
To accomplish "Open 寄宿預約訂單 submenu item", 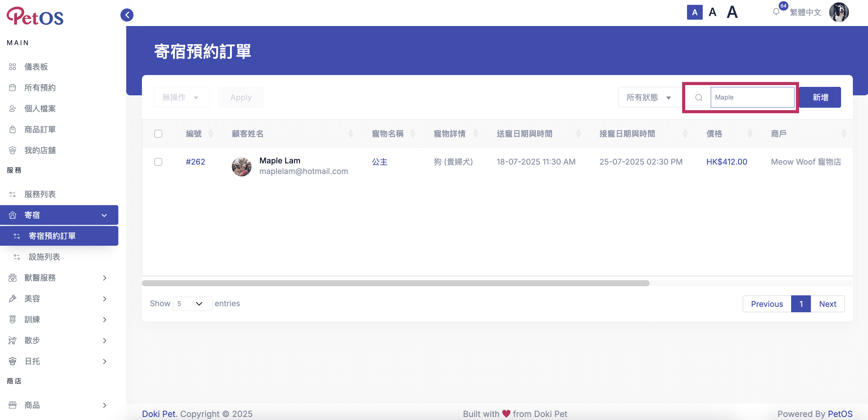I will click(x=59, y=236).
